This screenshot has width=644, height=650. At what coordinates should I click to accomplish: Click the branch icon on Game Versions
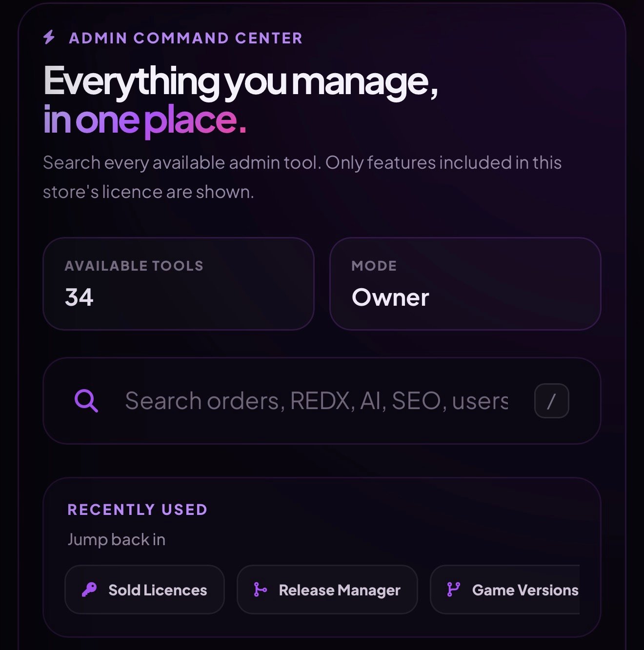click(453, 590)
